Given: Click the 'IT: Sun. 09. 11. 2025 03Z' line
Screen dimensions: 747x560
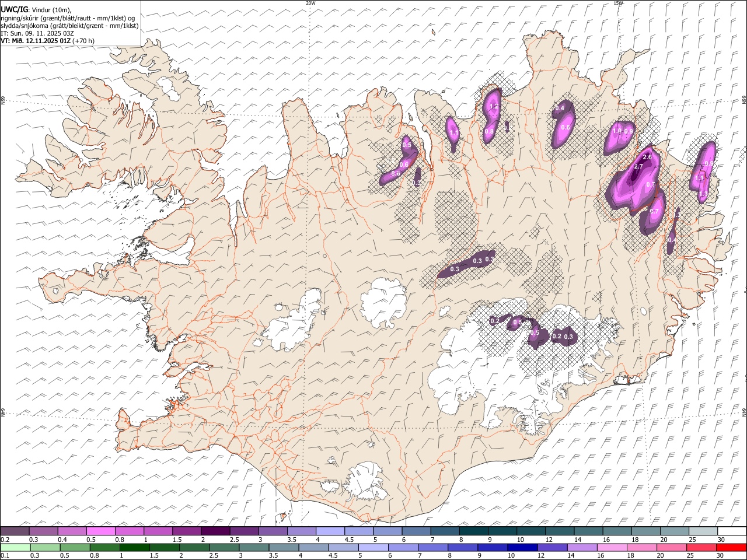Looking at the screenshot, I should (x=37, y=33).
